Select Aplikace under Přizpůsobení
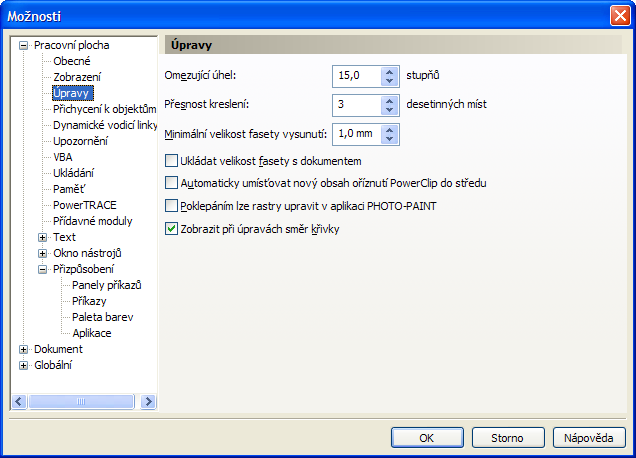636x458 pixels. coord(92,333)
